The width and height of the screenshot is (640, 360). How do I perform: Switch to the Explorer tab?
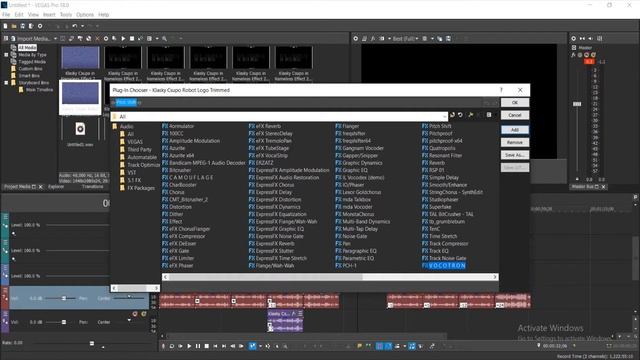point(56,187)
